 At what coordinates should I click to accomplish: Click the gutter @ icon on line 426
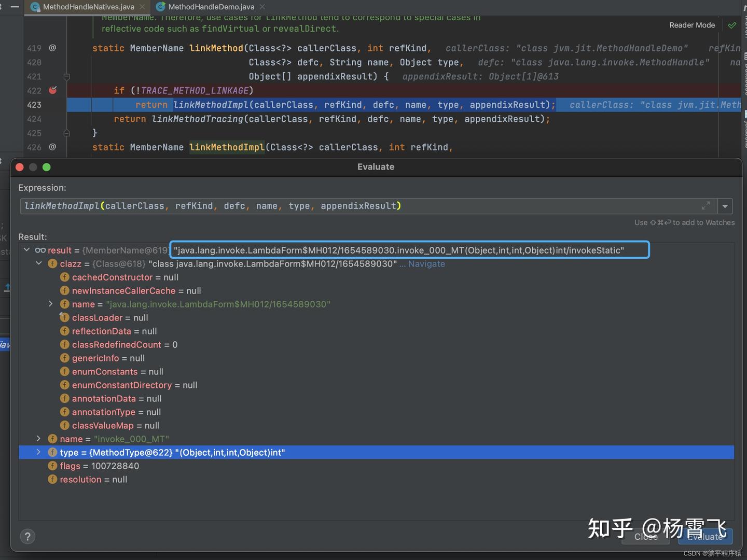pos(52,147)
